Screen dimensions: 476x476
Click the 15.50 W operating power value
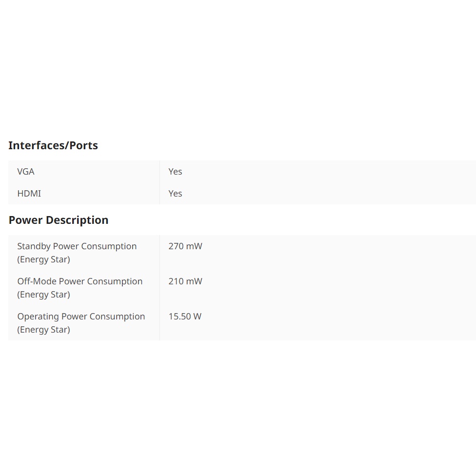[x=185, y=317]
